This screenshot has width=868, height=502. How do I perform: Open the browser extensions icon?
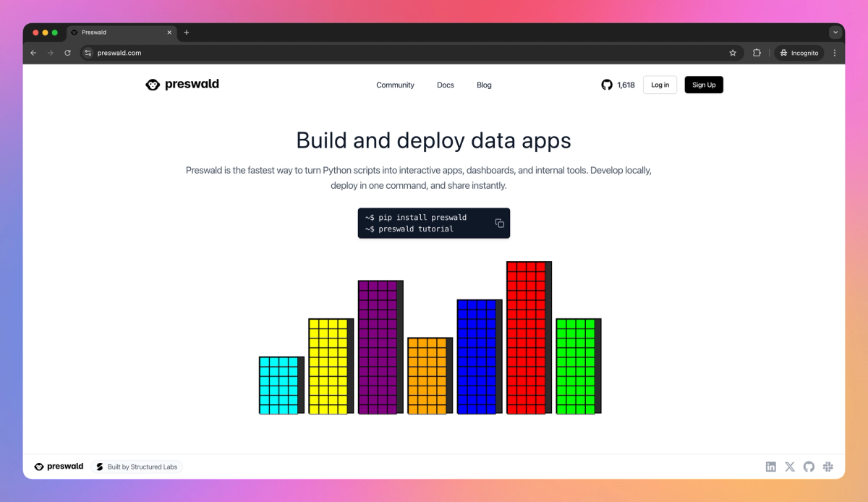pyautogui.click(x=757, y=53)
